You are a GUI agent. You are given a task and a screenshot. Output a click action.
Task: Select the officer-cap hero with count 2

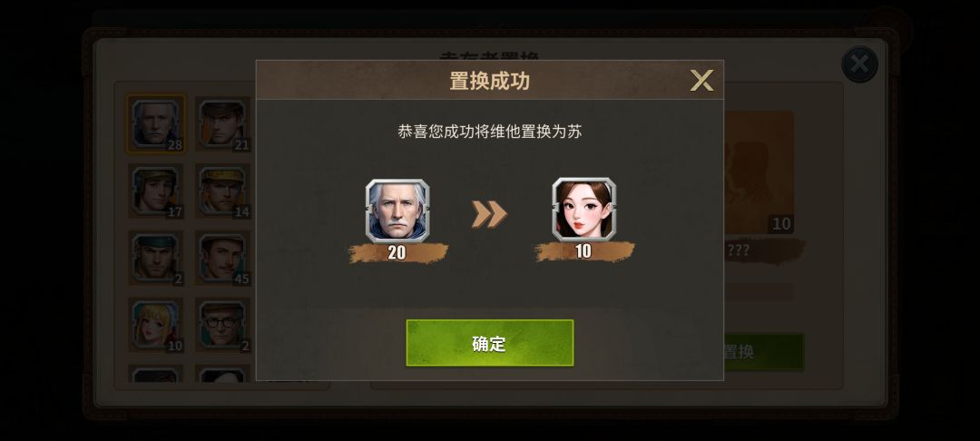[156, 258]
